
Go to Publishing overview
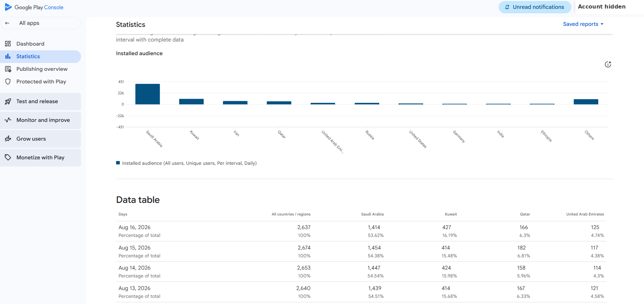click(41, 69)
